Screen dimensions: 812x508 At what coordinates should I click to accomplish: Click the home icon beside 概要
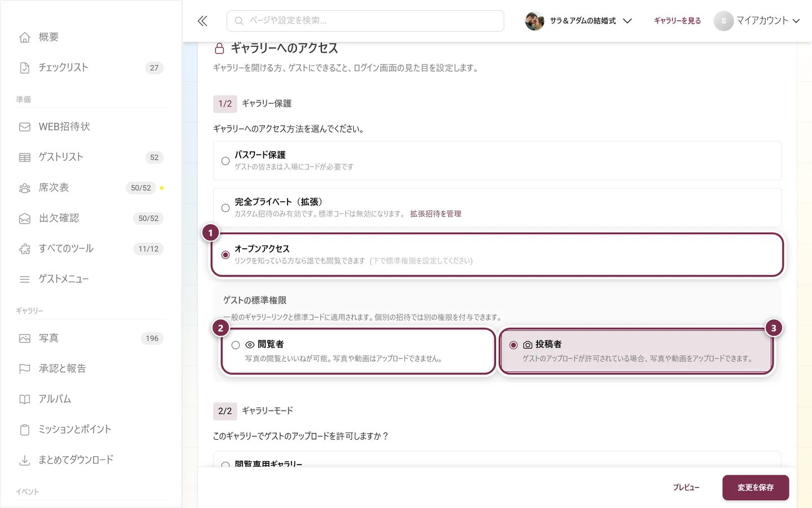pos(25,37)
